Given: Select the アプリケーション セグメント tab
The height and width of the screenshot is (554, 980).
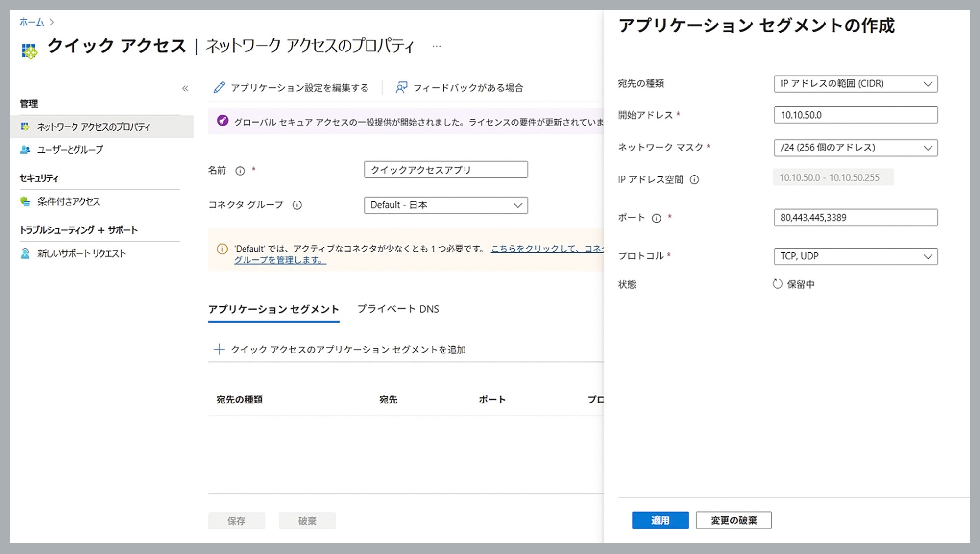Looking at the screenshot, I should [x=273, y=309].
